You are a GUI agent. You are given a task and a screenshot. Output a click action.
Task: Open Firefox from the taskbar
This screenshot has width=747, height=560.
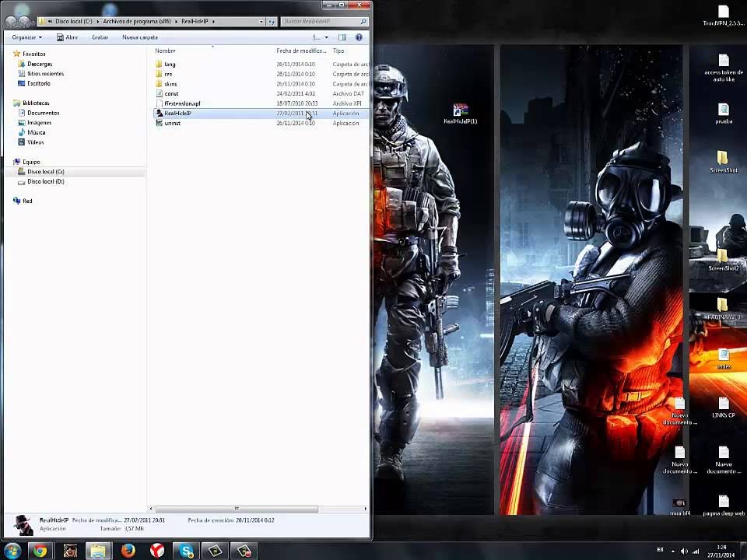pos(128,551)
